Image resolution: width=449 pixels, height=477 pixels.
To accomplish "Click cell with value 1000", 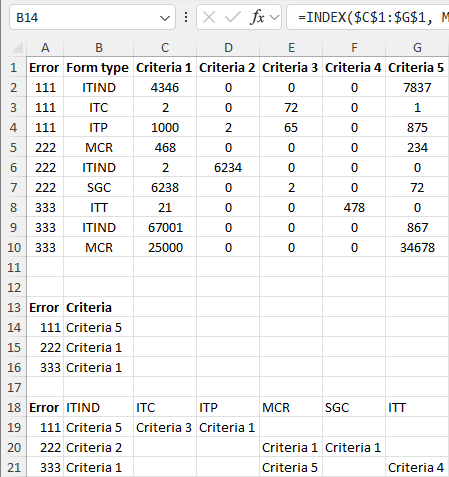I will (x=165, y=128).
